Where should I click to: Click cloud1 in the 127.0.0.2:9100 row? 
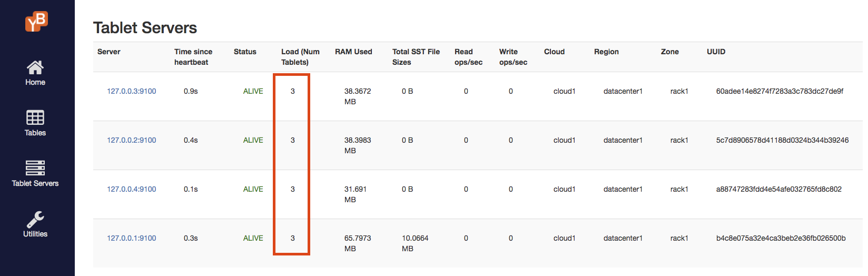[x=565, y=140]
